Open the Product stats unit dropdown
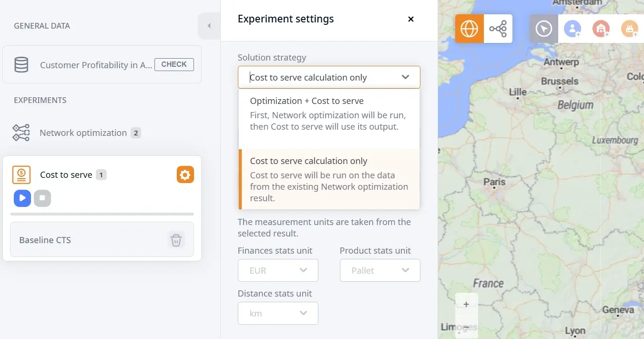This screenshot has width=644, height=339. click(380, 270)
